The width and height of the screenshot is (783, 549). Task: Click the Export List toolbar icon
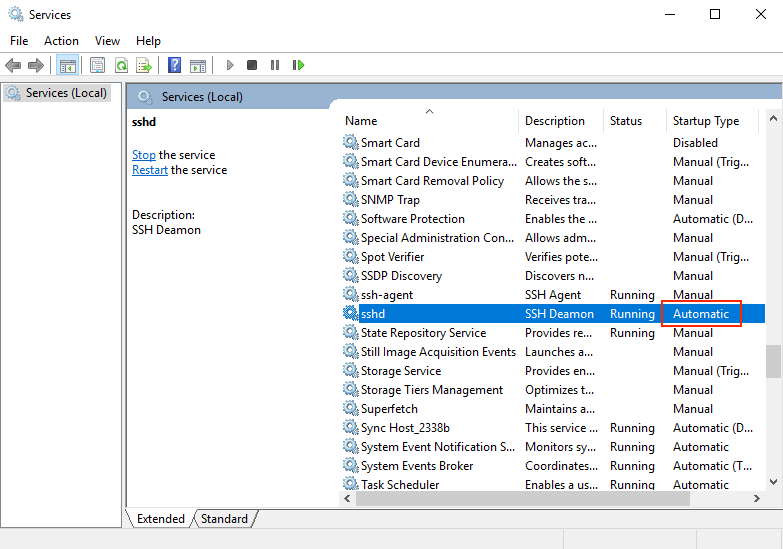(144, 66)
